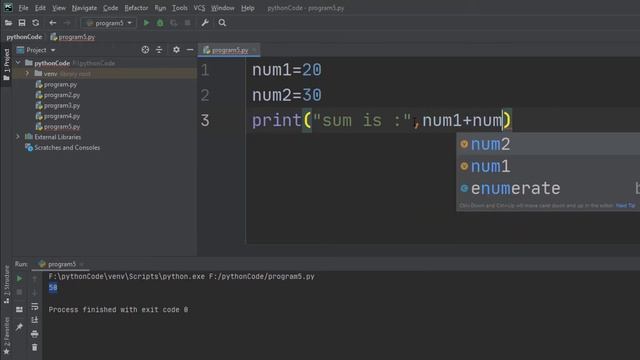The width and height of the screenshot is (640, 360).
Task: Open the Run menu
Action: coord(160,8)
